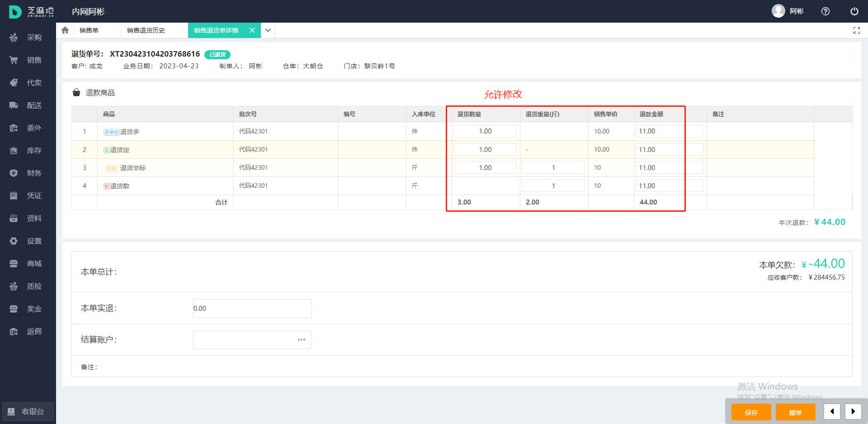Edit 退货重量 for 退货非标 row
The width and height of the screenshot is (868, 424).
click(553, 168)
